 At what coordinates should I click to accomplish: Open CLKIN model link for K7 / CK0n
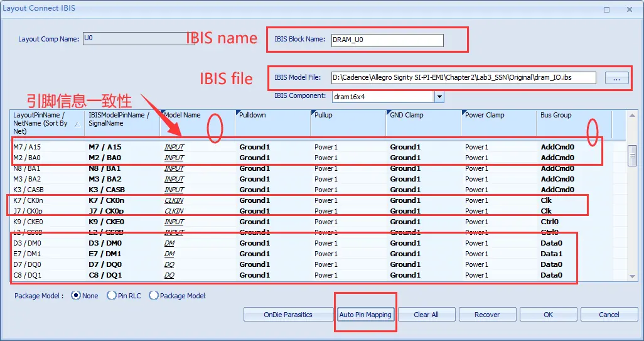174,200
